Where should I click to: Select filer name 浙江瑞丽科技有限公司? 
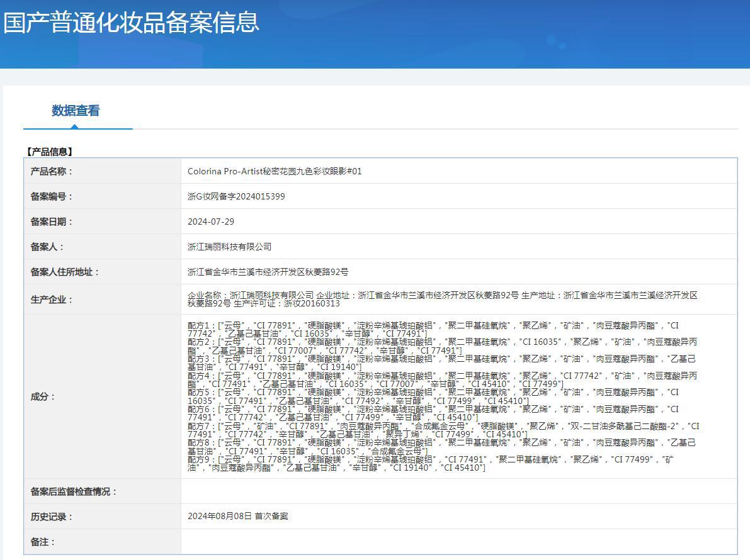(x=230, y=247)
